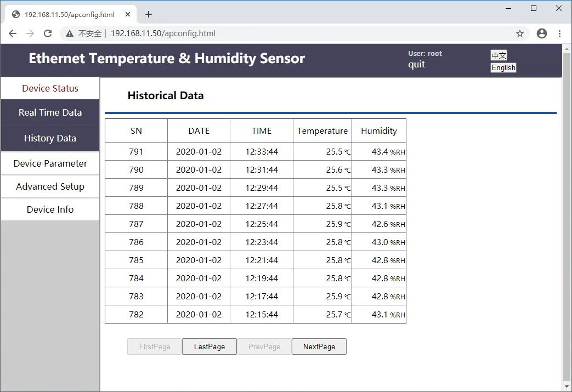Close the 192.168.11.50 apconfig tab
Screen dimensions: 572x392
(x=128, y=14)
